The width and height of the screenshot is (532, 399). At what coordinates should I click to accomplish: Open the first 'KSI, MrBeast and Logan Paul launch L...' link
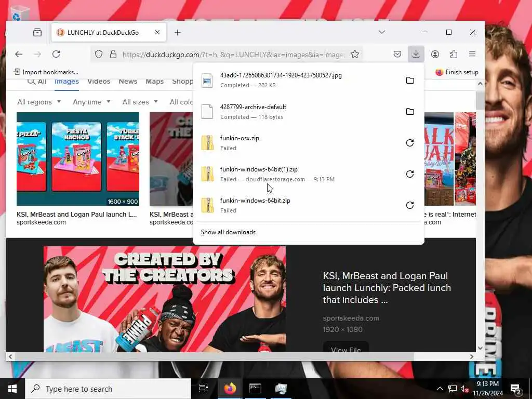click(x=77, y=215)
